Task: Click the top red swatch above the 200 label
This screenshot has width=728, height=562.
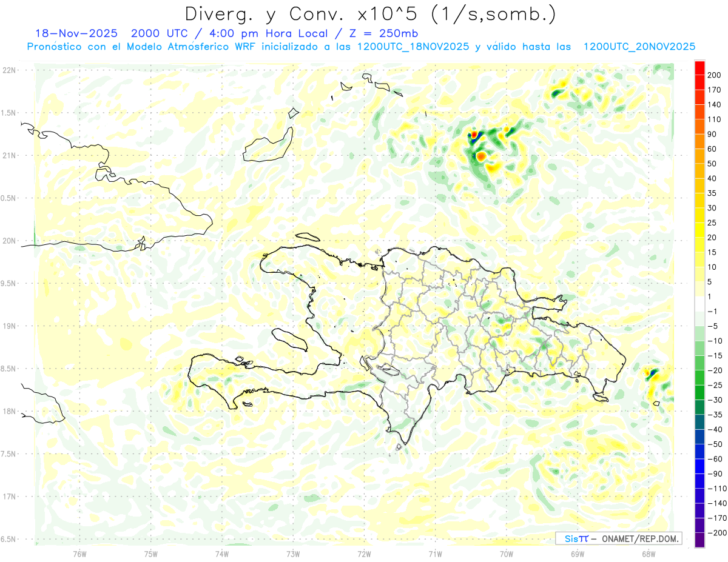Action: [699, 67]
